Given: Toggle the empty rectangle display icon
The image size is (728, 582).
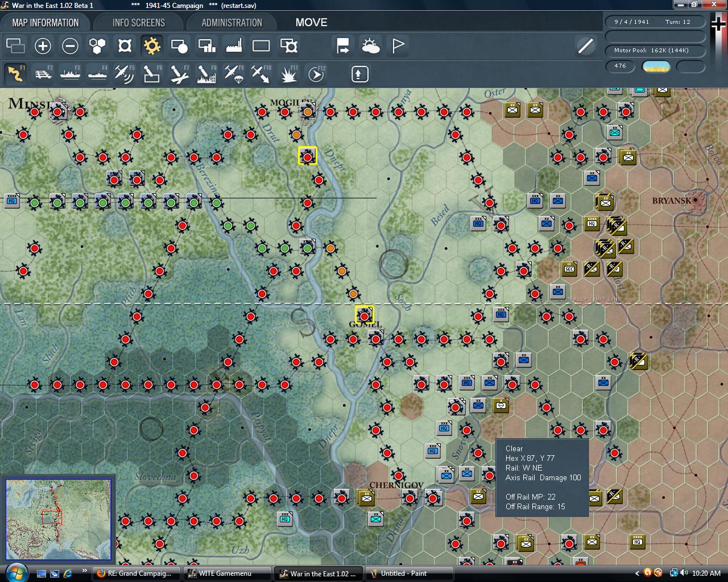Looking at the screenshot, I should click(261, 45).
